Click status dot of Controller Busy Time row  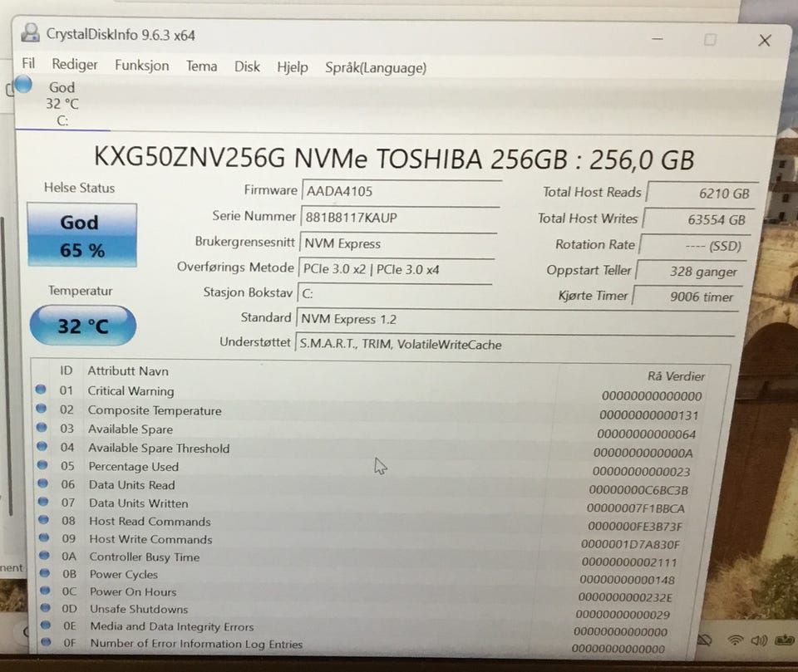[x=44, y=555]
